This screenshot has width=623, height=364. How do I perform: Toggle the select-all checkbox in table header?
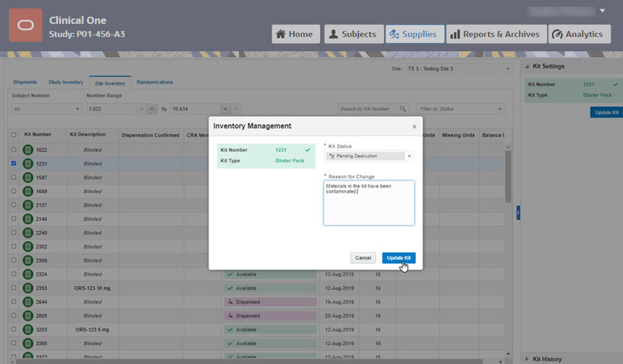(14, 135)
